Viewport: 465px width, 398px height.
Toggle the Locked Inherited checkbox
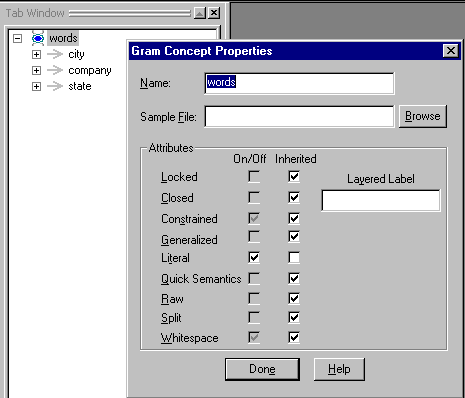click(x=294, y=176)
